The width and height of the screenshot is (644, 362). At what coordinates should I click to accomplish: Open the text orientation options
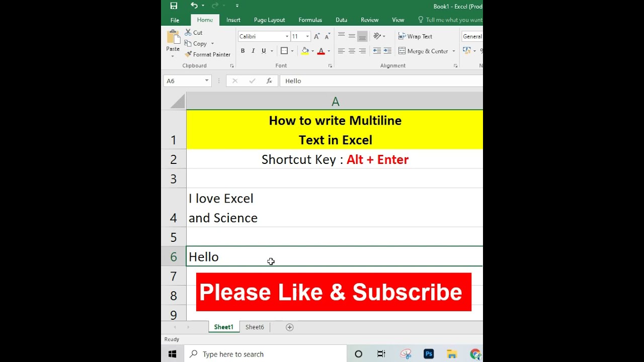tap(378, 36)
